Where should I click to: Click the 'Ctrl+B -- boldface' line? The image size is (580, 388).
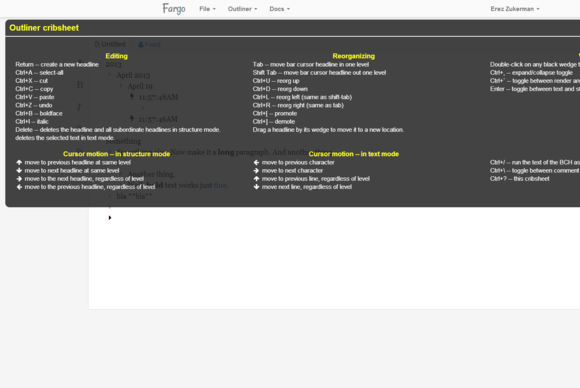coord(39,113)
